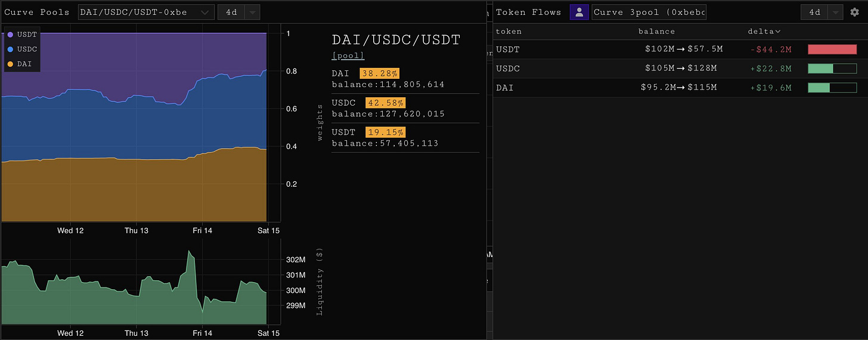Open the Curve Pools 4d timeframe dropdown
The image size is (868, 340).
[x=239, y=12]
